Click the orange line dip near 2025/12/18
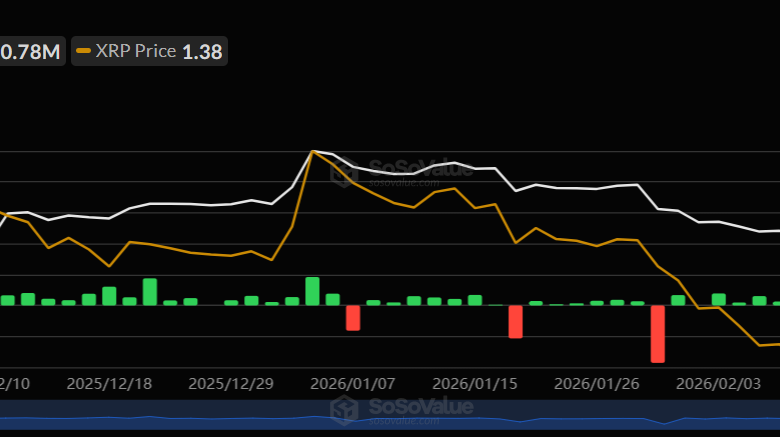 coord(109,266)
